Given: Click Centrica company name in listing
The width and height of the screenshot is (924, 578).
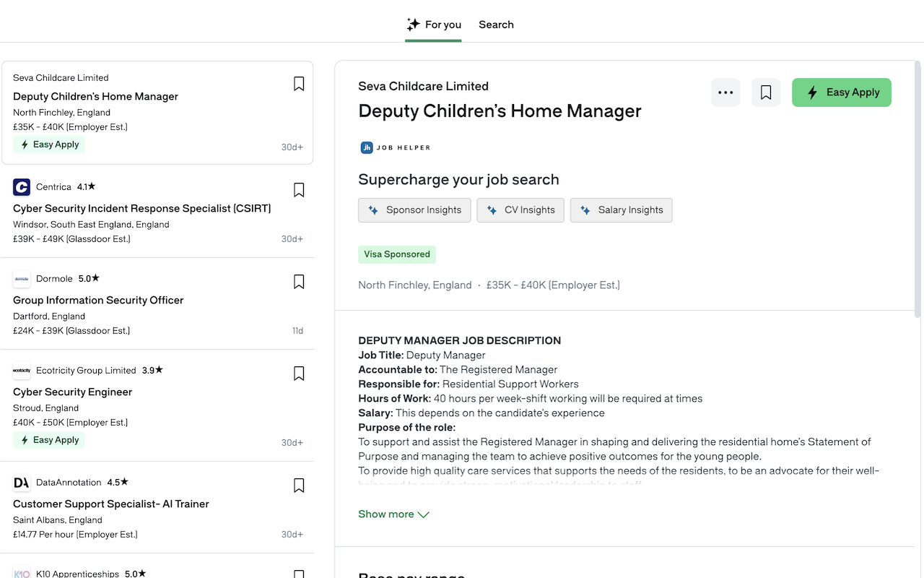Looking at the screenshot, I should 53,187.
